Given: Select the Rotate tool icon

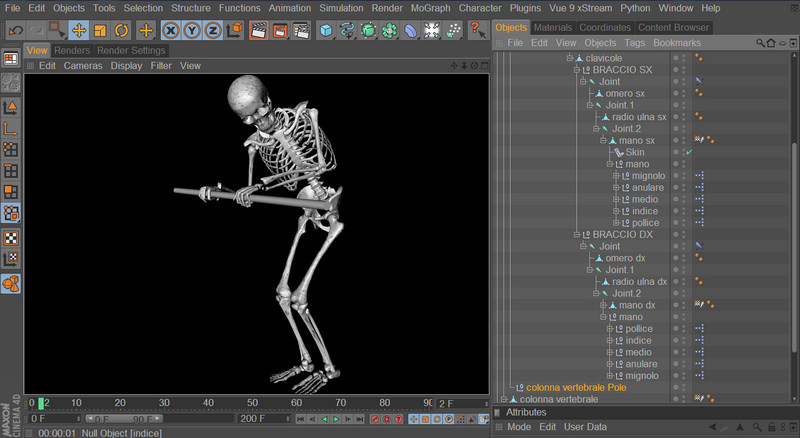Looking at the screenshot, I should click(119, 30).
